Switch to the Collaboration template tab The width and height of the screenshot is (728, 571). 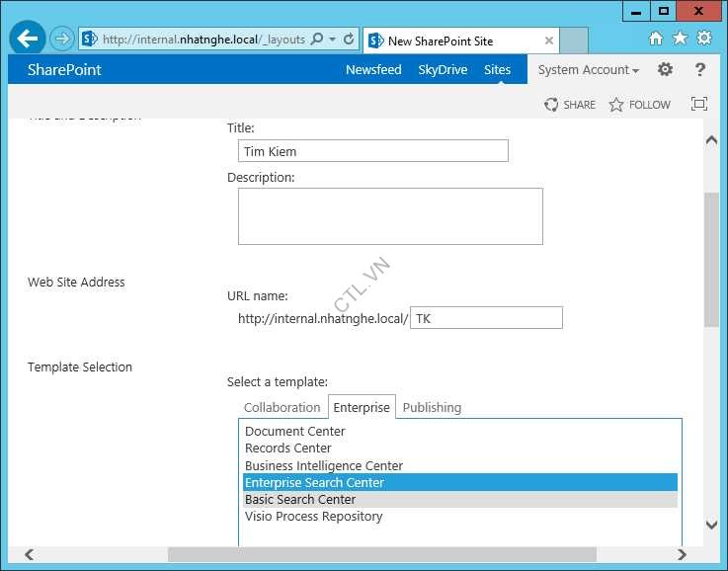click(x=282, y=407)
